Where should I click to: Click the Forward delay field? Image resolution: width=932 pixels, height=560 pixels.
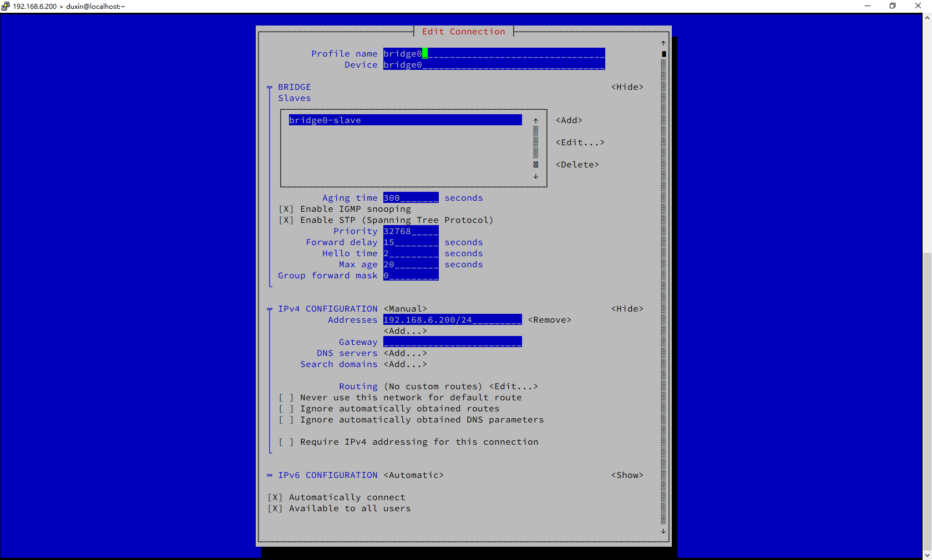pyautogui.click(x=411, y=242)
